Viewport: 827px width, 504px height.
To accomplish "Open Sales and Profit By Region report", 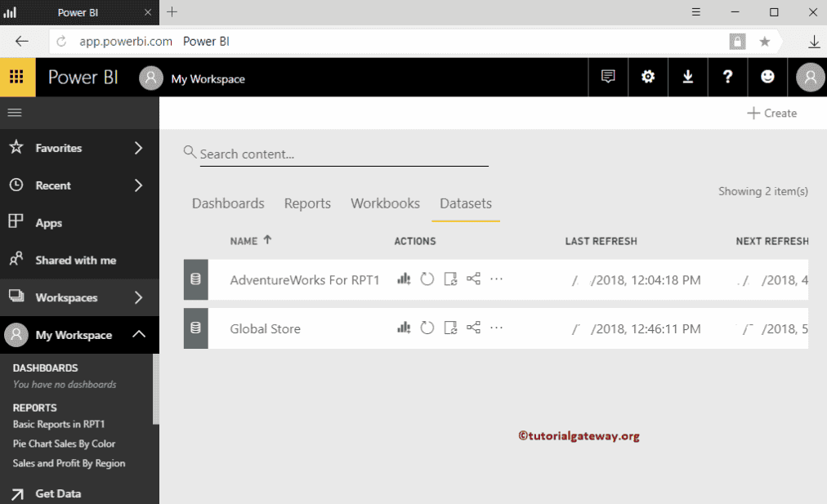I will point(69,463).
